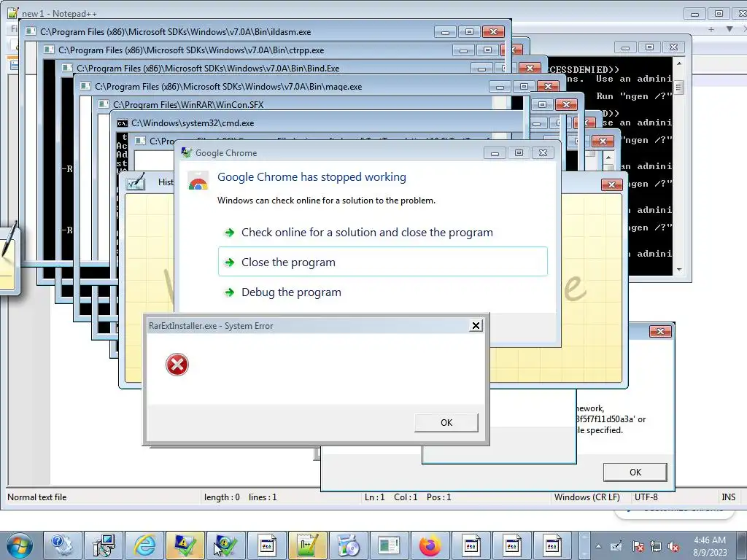The width and height of the screenshot is (747, 560).
Task: Click the ildasm.exe window title icon
Action: [31, 32]
